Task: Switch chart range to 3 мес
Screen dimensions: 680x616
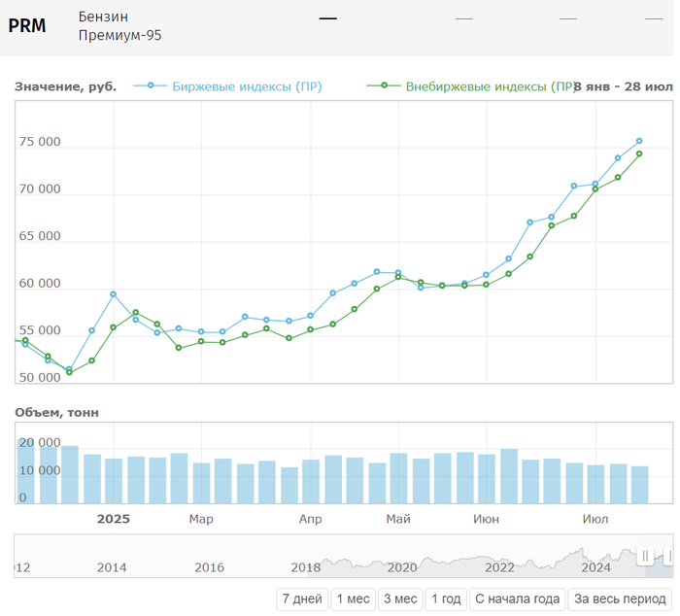Action: tap(400, 599)
